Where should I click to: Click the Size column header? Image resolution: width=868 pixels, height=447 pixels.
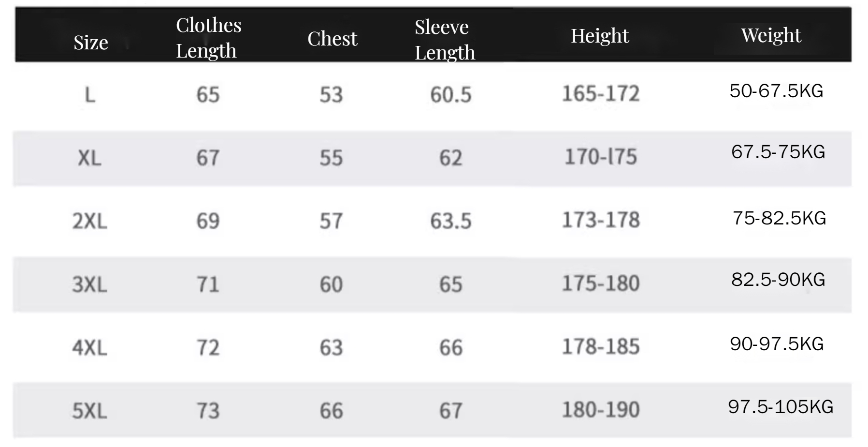tap(91, 43)
